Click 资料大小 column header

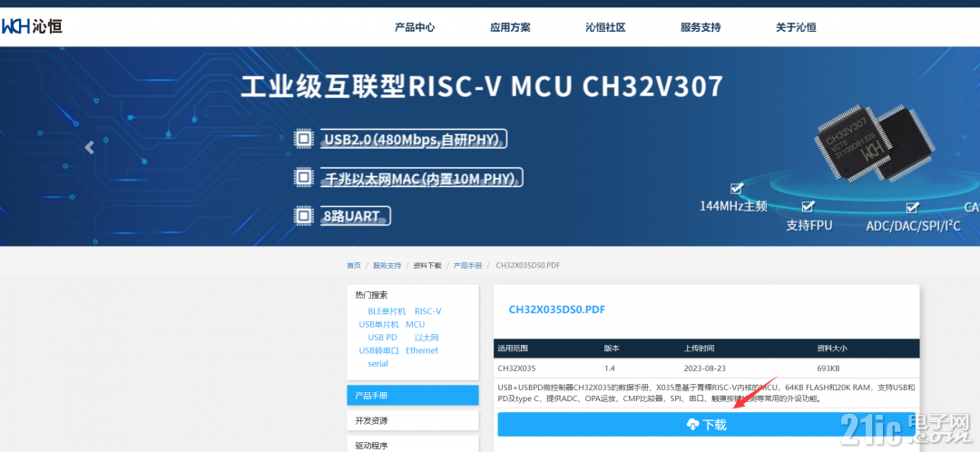coord(831,349)
